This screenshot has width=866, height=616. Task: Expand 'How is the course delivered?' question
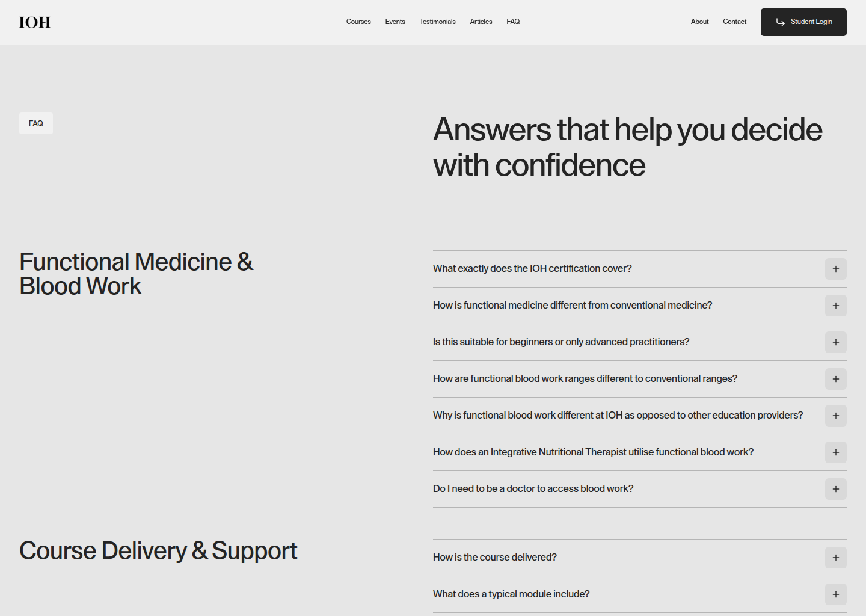click(x=639, y=558)
